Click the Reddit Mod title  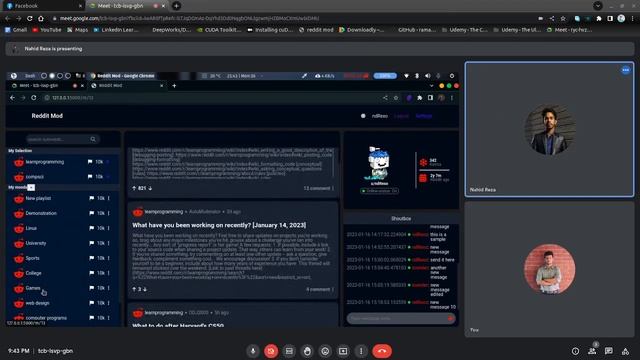[x=47, y=116]
